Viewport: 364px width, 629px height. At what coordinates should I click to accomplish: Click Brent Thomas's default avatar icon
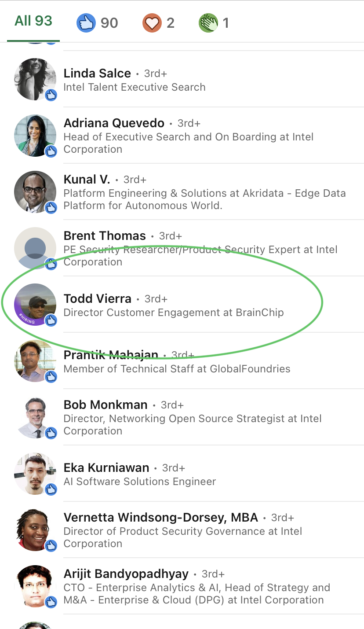coord(34,248)
